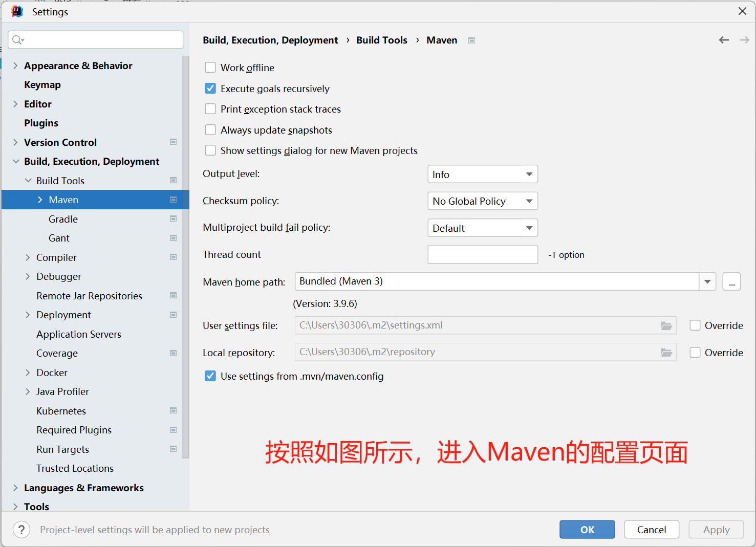The height and width of the screenshot is (547, 756).
Task: Click the project-level icon on Compiler row
Action: click(x=174, y=257)
